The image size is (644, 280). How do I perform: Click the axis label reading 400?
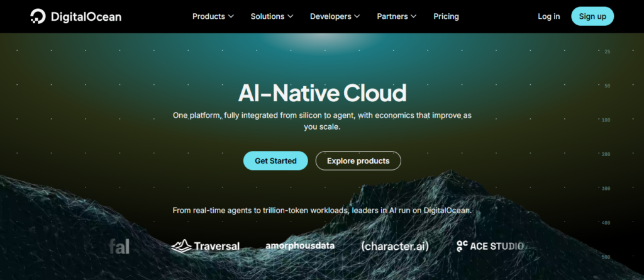[x=607, y=223]
